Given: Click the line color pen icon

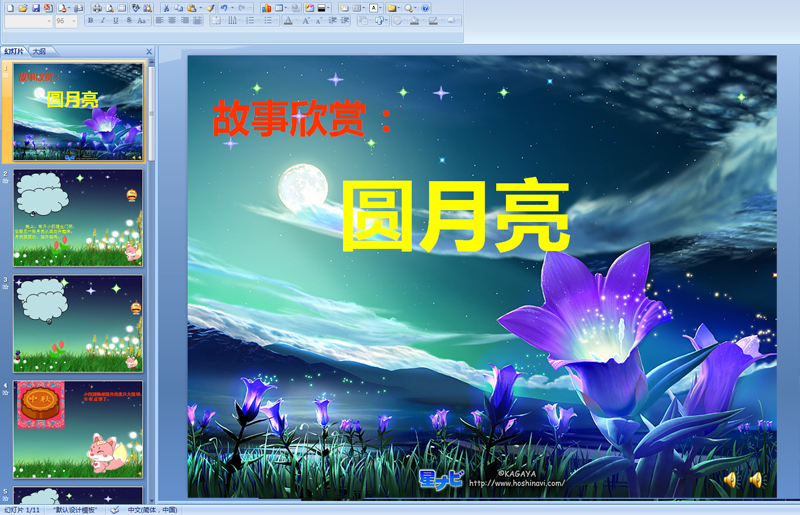Looking at the screenshot, I should click(x=433, y=20).
